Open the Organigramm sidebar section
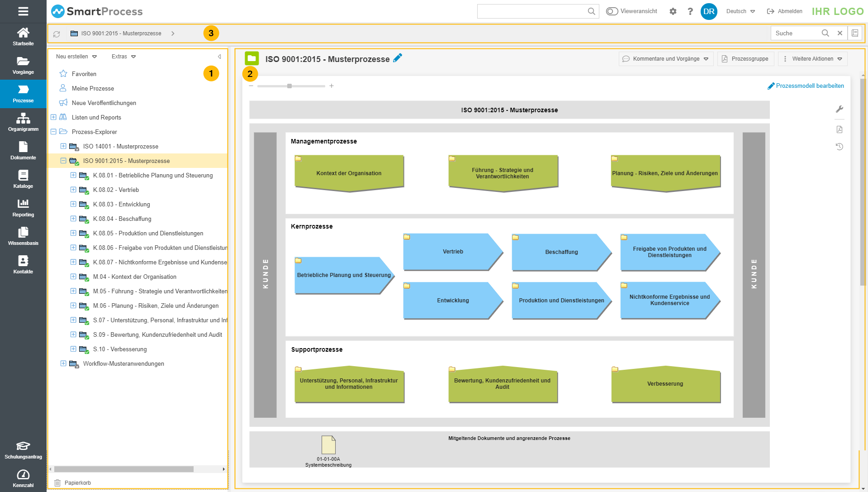The height and width of the screenshot is (492, 868). (x=23, y=122)
